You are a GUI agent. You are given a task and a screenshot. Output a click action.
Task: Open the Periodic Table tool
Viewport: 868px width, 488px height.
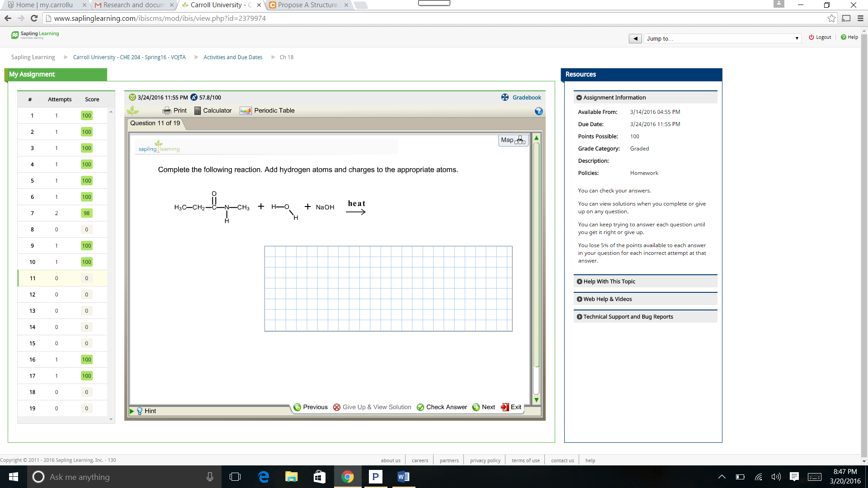[x=268, y=110]
